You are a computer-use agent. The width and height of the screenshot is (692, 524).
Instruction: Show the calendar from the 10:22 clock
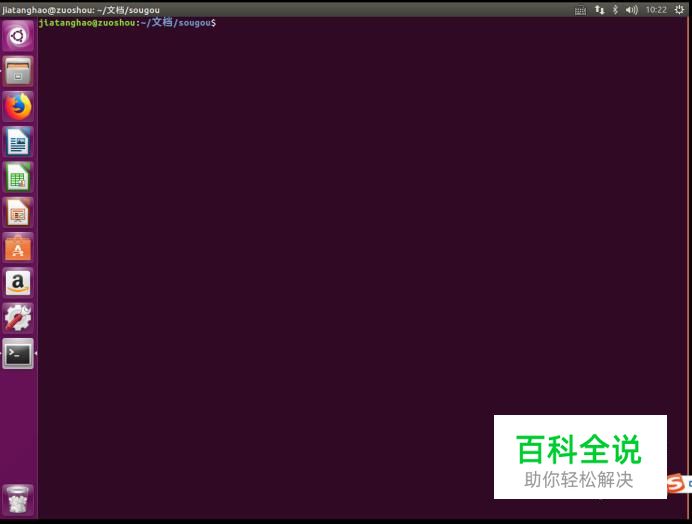(656, 10)
